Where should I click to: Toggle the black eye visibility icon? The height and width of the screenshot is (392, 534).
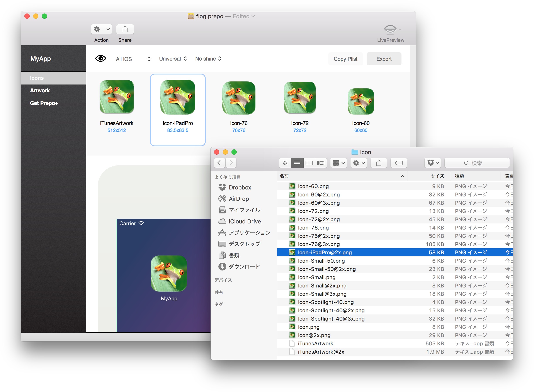coord(100,58)
